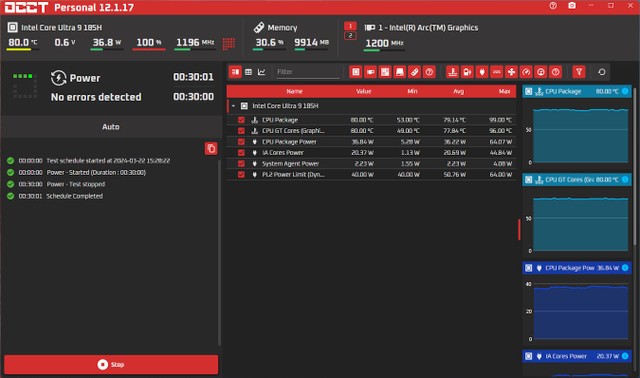Uncheck the PL2 Power Limit checkbox

pos(241,174)
